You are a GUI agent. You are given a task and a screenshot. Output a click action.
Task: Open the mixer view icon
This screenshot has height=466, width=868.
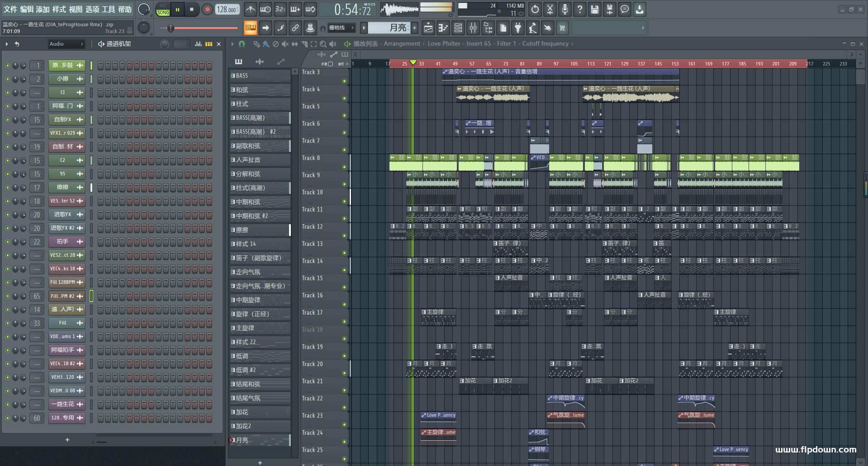coord(473,28)
